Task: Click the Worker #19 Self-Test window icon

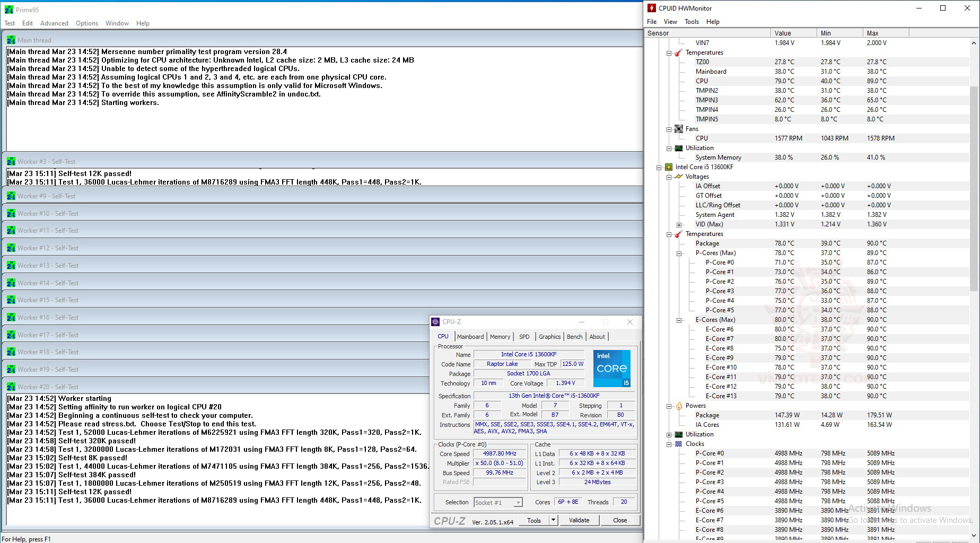Action: 11,370
